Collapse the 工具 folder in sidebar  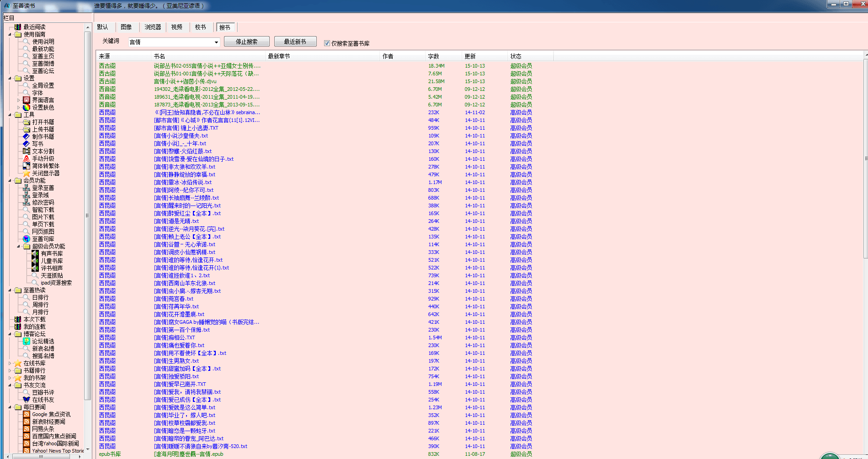[10, 115]
